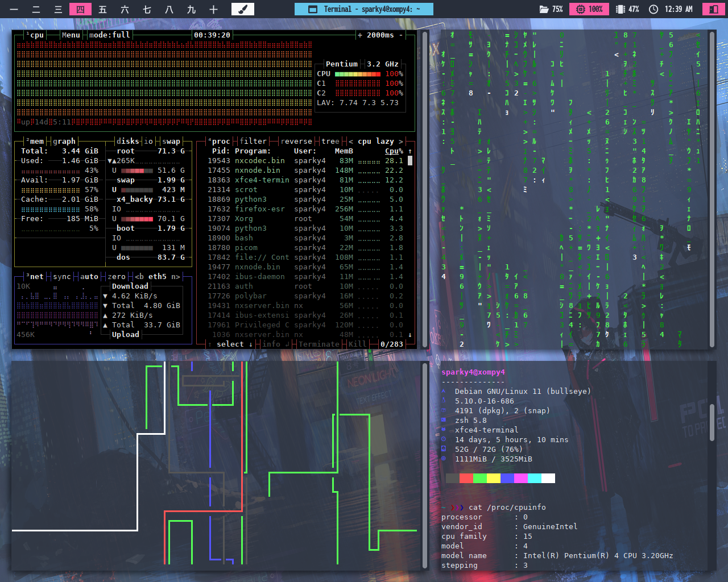728x582 pixels.
Task: Click the minus icon to decrease 2000ms update interval
Action: pyautogui.click(x=401, y=35)
